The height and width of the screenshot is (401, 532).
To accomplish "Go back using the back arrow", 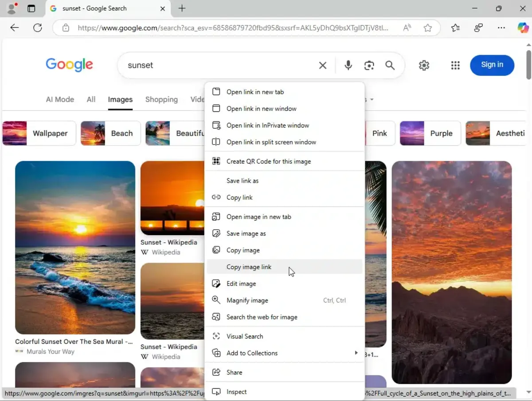I will tap(15, 28).
